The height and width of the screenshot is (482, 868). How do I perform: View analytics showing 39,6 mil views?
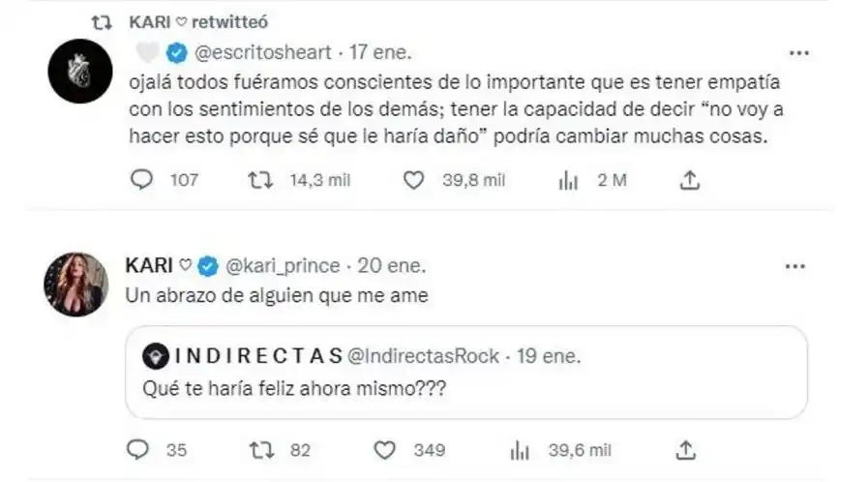coord(520,449)
